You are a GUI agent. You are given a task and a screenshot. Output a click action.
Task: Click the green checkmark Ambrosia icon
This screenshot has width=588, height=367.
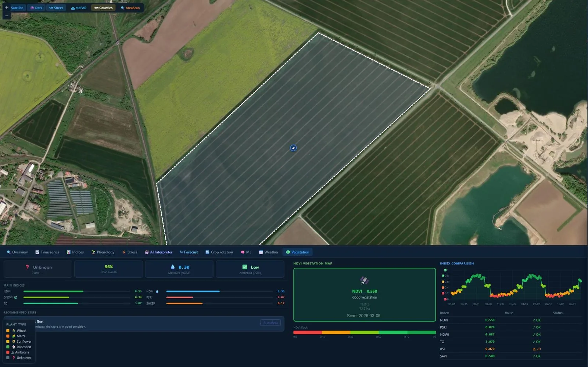click(x=245, y=267)
